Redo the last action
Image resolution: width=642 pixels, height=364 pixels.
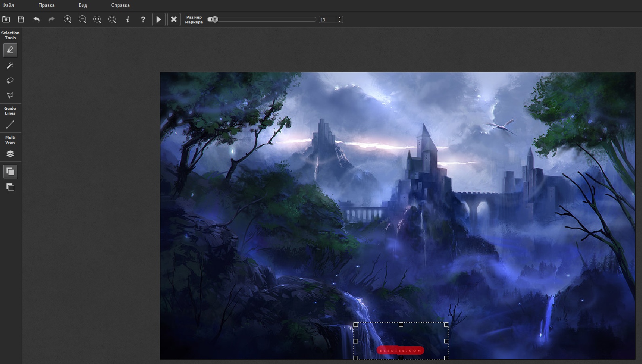click(51, 19)
